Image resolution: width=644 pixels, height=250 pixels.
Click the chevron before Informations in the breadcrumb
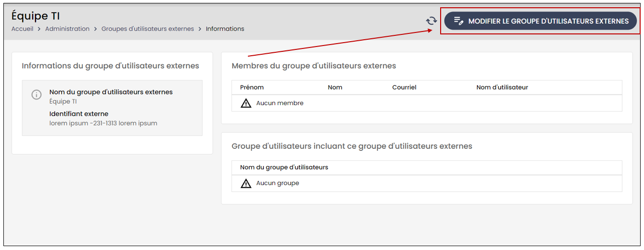pos(200,29)
